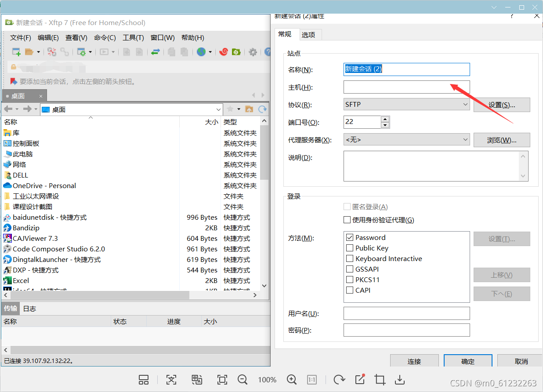Click the 取消 button
Image resolution: width=543 pixels, height=392 pixels.
[x=521, y=361]
